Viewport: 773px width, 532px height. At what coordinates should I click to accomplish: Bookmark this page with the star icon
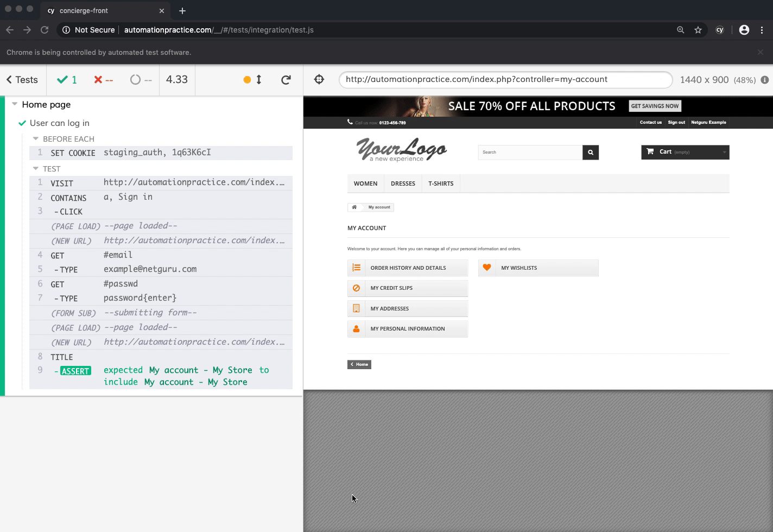(x=698, y=30)
